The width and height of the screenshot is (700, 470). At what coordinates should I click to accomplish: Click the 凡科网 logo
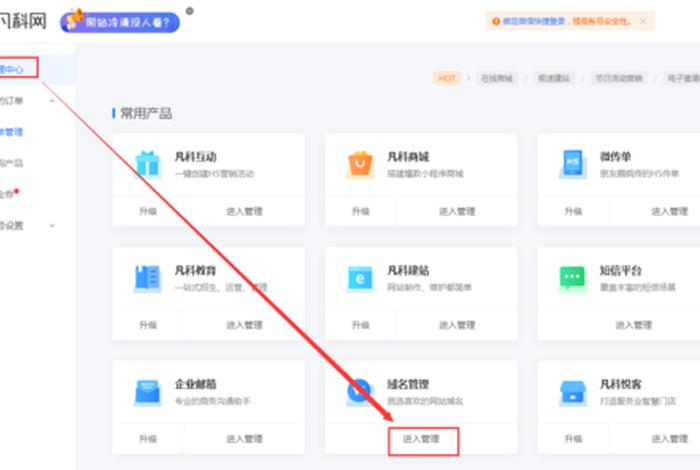pos(23,21)
